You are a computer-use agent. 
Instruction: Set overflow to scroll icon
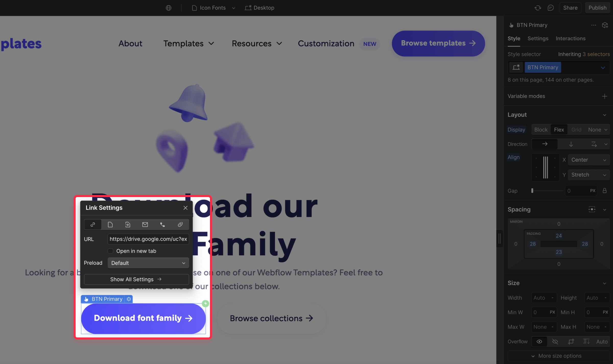click(x=586, y=342)
